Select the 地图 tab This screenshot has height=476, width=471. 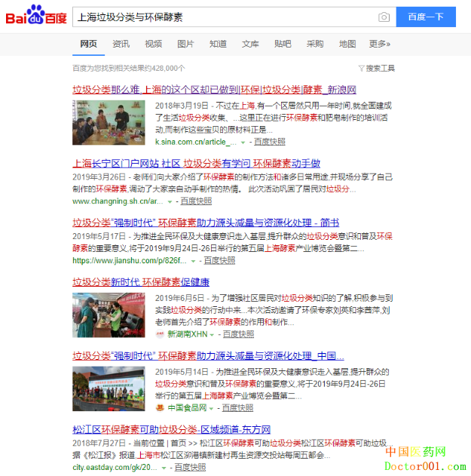coord(347,44)
